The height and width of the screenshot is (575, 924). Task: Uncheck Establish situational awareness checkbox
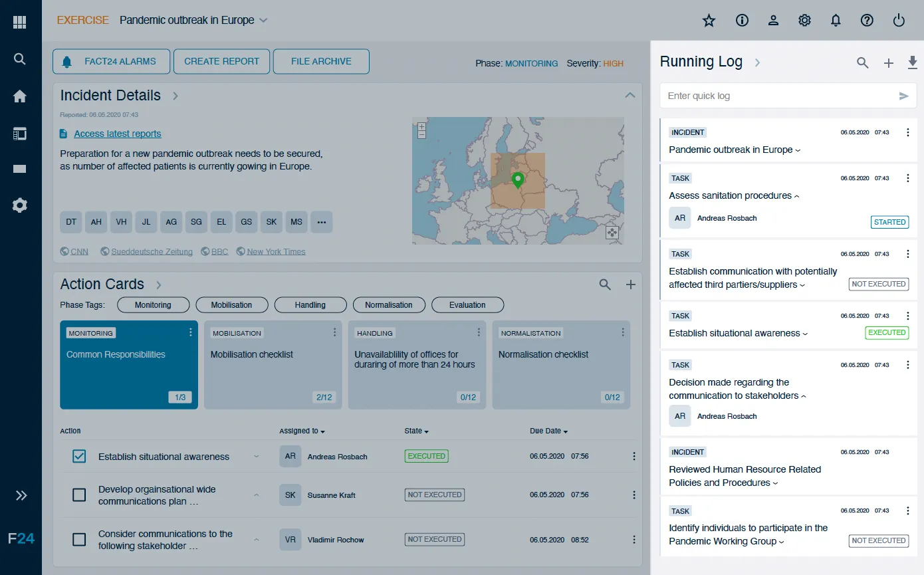click(79, 457)
